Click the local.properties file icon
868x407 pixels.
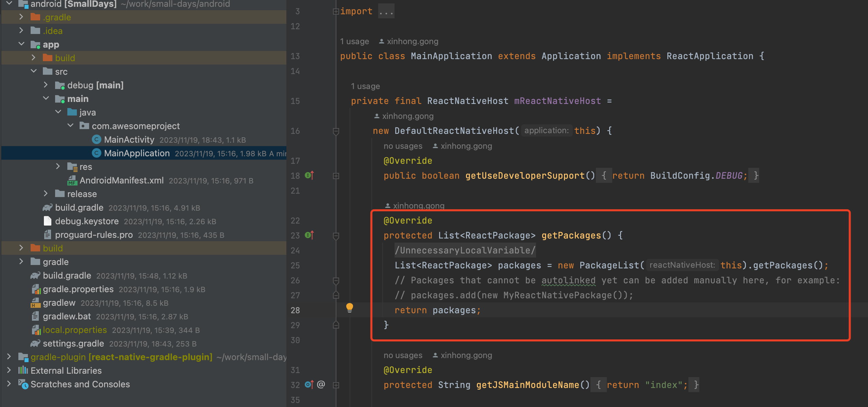pyautogui.click(x=36, y=330)
